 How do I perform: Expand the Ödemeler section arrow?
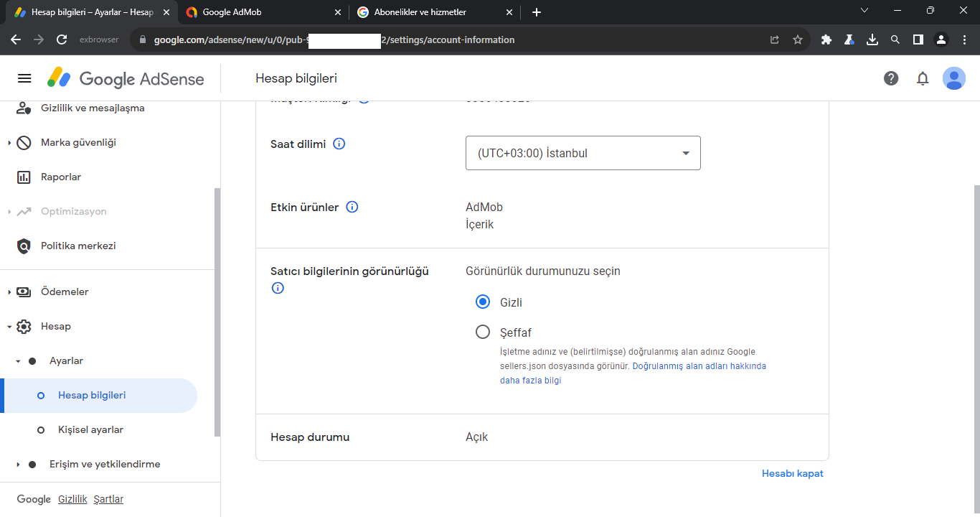tap(9, 292)
